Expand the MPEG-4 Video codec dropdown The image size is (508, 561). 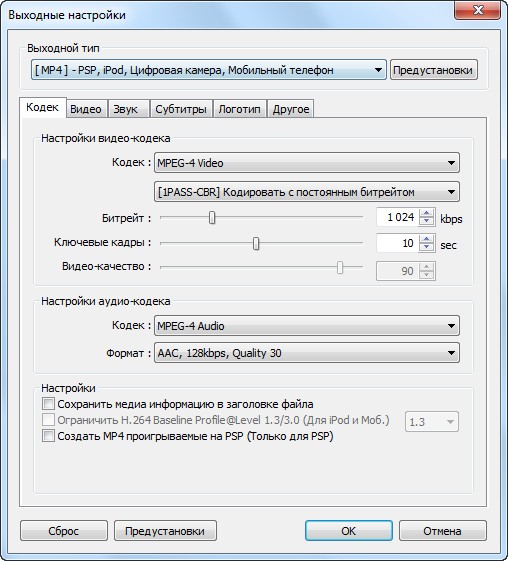click(x=307, y=163)
